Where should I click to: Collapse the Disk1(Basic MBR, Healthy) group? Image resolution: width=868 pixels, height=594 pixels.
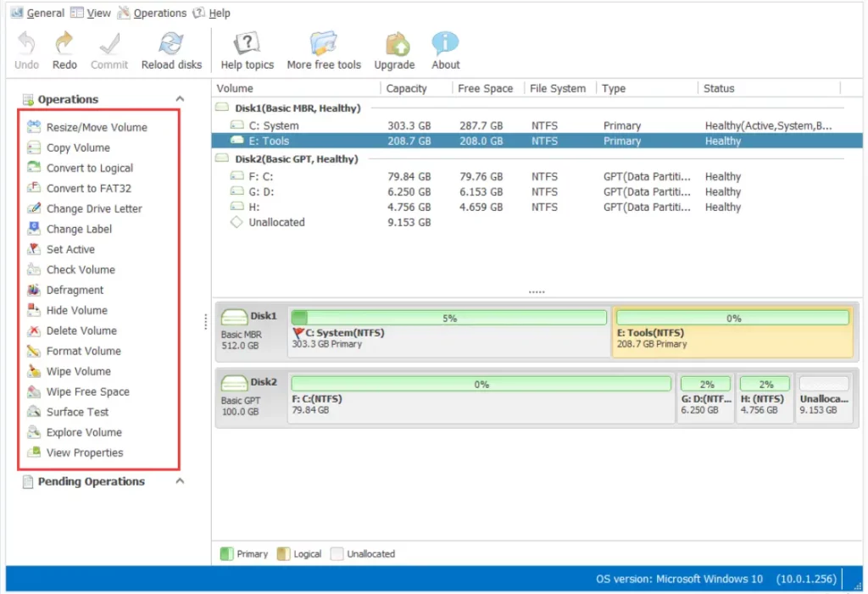pos(222,108)
